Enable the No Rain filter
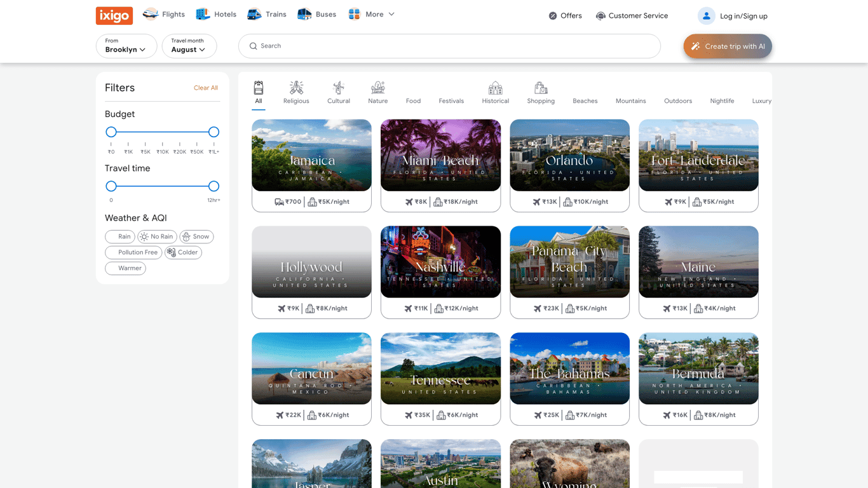The height and width of the screenshot is (488, 868). point(157,236)
